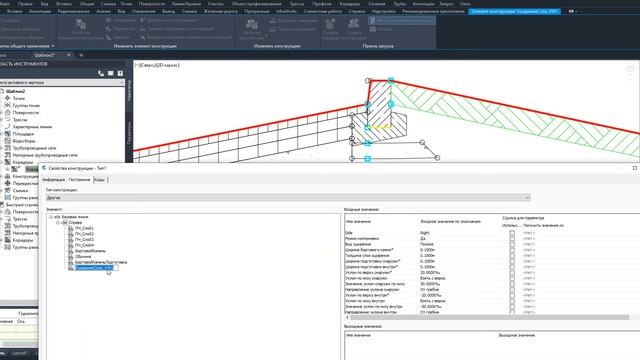
Task: Click the Right value in the Side row
Action: point(424,233)
